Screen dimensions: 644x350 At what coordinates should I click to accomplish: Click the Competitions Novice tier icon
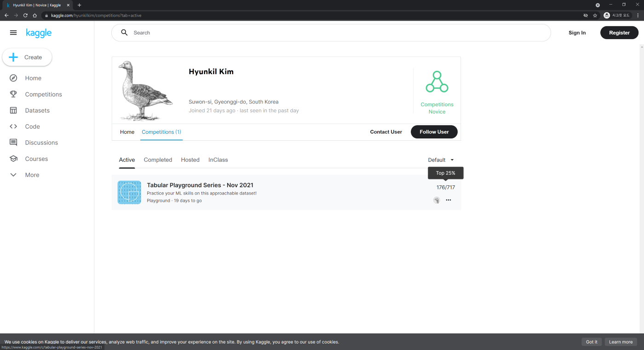click(437, 82)
